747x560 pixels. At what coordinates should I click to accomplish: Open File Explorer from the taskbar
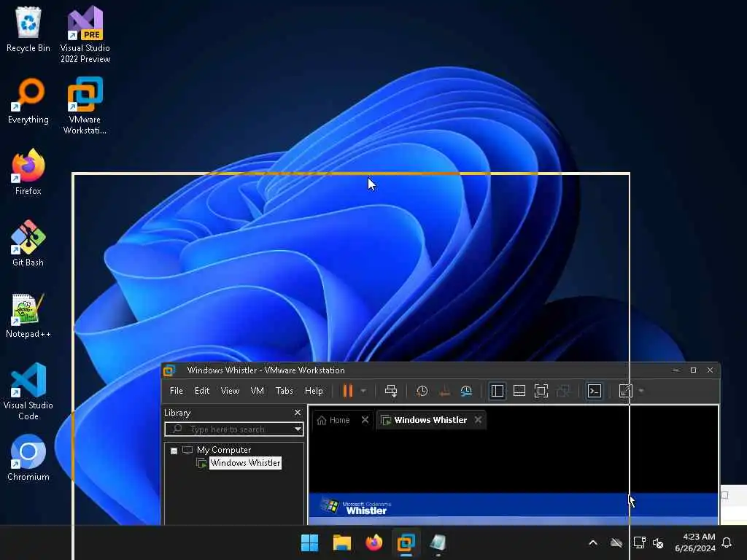coord(341,542)
